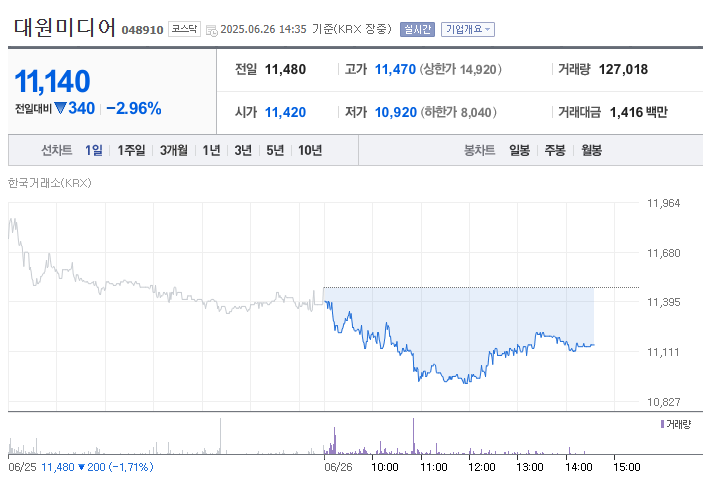Image resolution: width=703 pixels, height=480 pixels.
Task: Click the 06/26 date axis label
Action: click(x=338, y=467)
